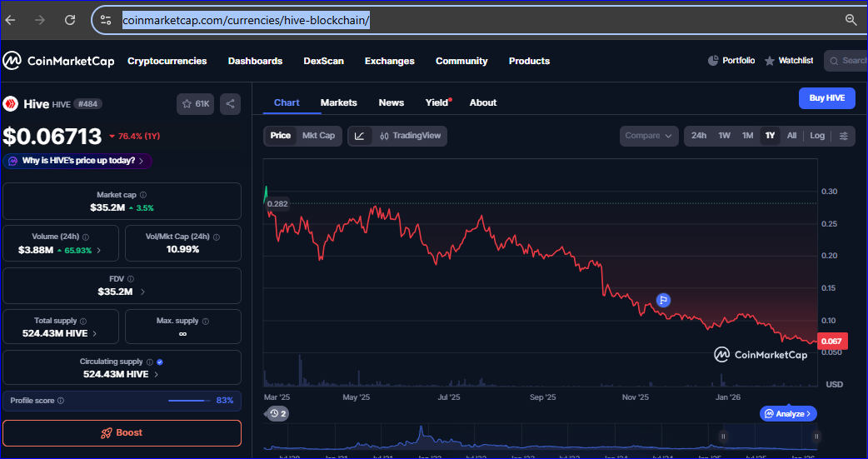Viewport: 868px width, 459px height.
Task: Set chart range to 24h
Action: click(699, 136)
